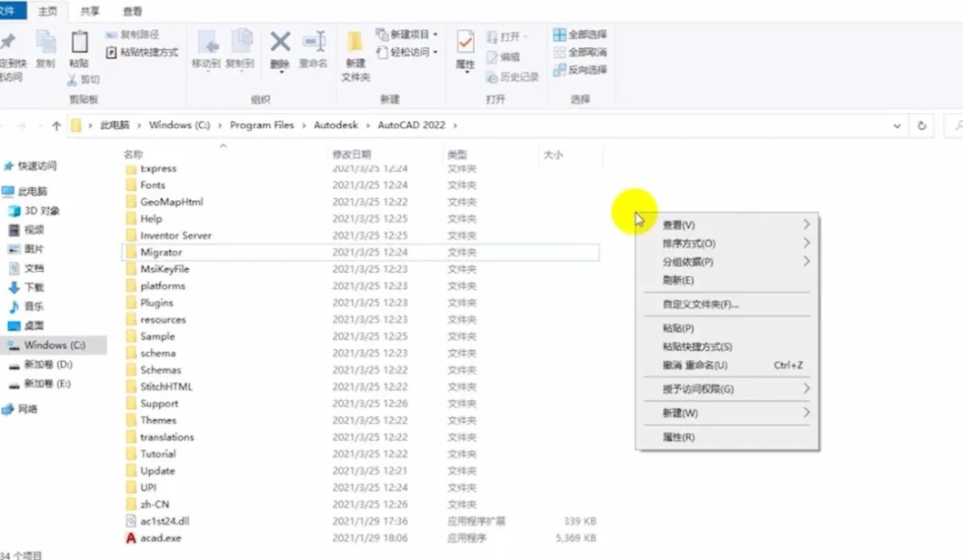Choose Customize this folder (自定义文件夹) in context menu
The width and height of the screenshot is (963, 560).
coord(727,304)
